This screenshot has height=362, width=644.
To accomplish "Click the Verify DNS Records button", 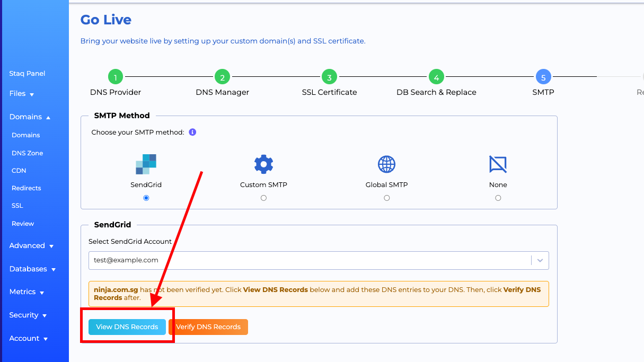I will 208,327.
